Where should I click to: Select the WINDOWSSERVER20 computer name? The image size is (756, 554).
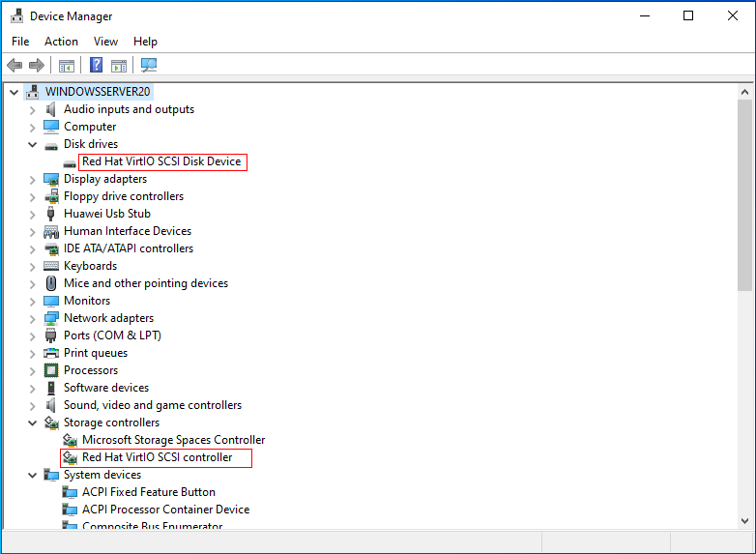tap(98, 92)
